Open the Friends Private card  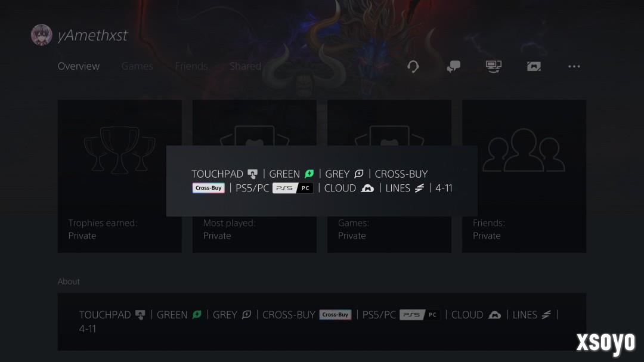(524, 176)
